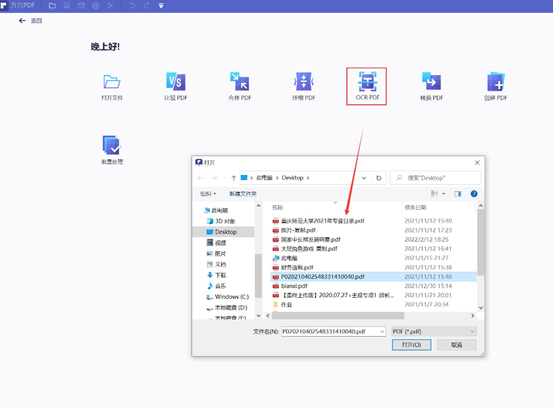Click the file list vertical scrollbar

click(481, 242)
